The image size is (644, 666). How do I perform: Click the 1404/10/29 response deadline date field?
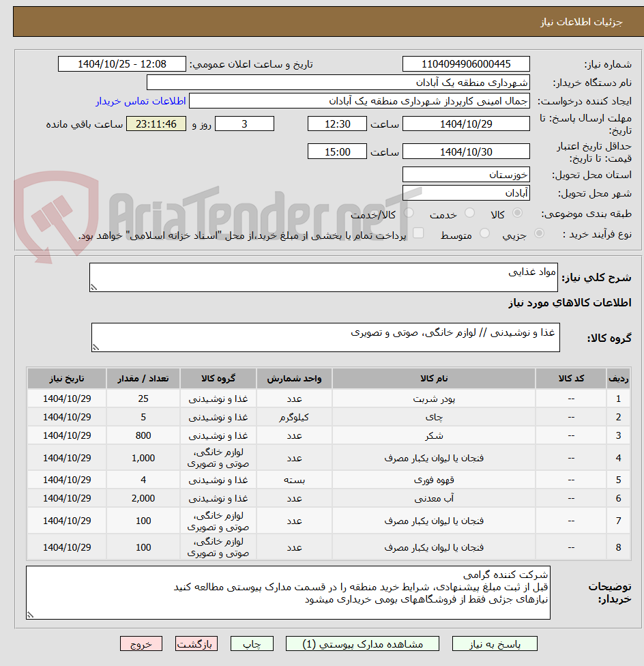[x=466, y=124]
